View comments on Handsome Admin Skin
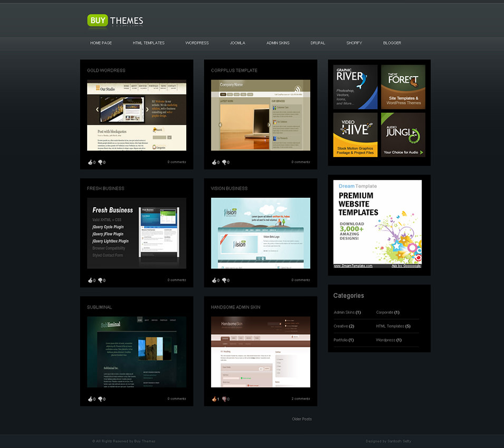This screenshot has width=504, height=448. coord(300,399)
